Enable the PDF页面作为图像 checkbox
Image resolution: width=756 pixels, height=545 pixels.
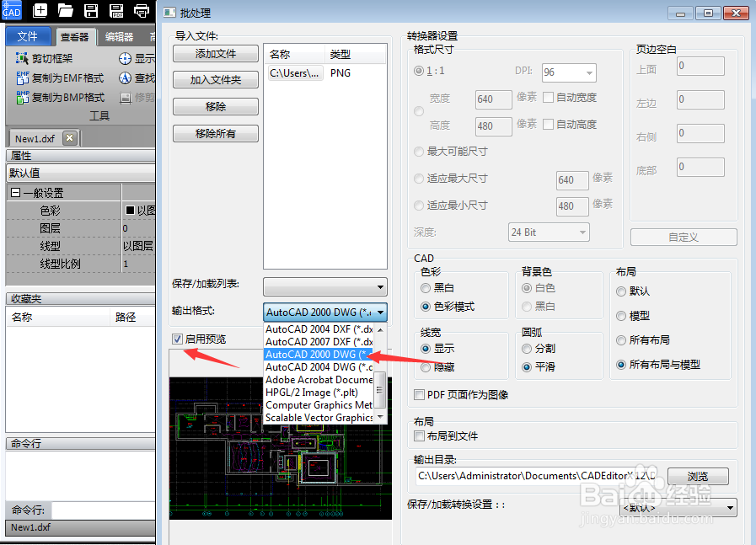418,394
